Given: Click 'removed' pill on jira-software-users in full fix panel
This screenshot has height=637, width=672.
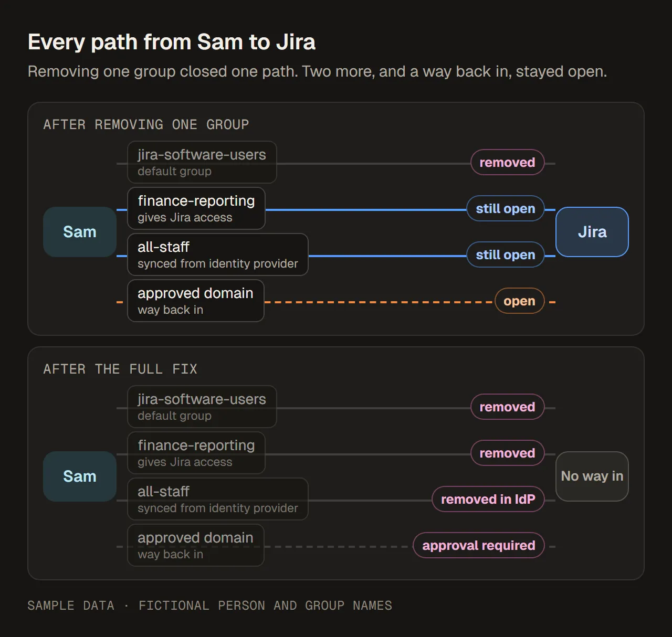Looking at the screenshot, I should (508, 407).
